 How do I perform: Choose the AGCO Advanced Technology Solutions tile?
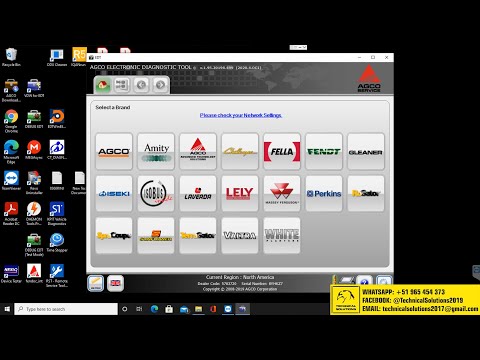coord(198,152)
